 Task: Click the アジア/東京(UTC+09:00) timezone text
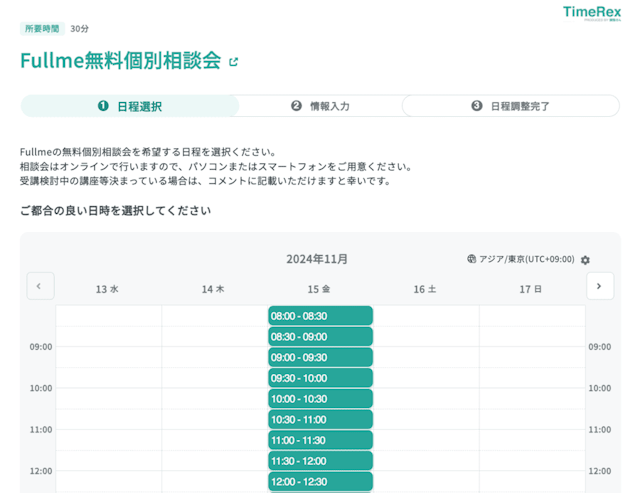(527, 259)
